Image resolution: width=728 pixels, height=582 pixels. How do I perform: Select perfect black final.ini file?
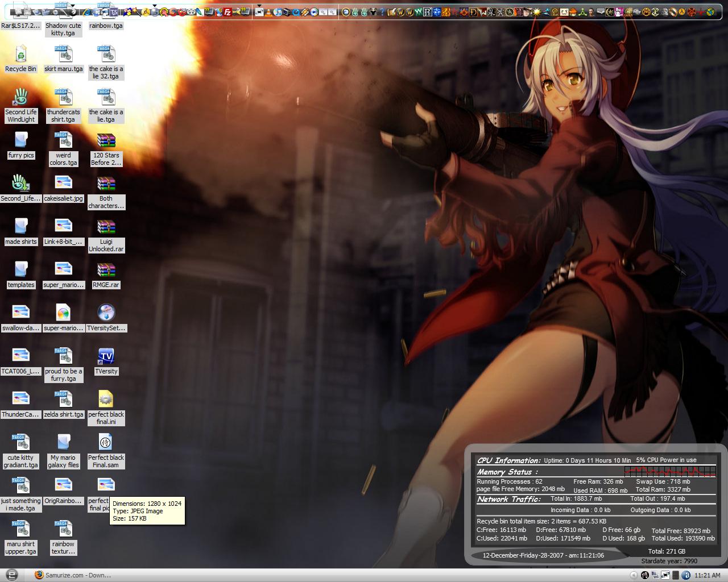[106, 408]
